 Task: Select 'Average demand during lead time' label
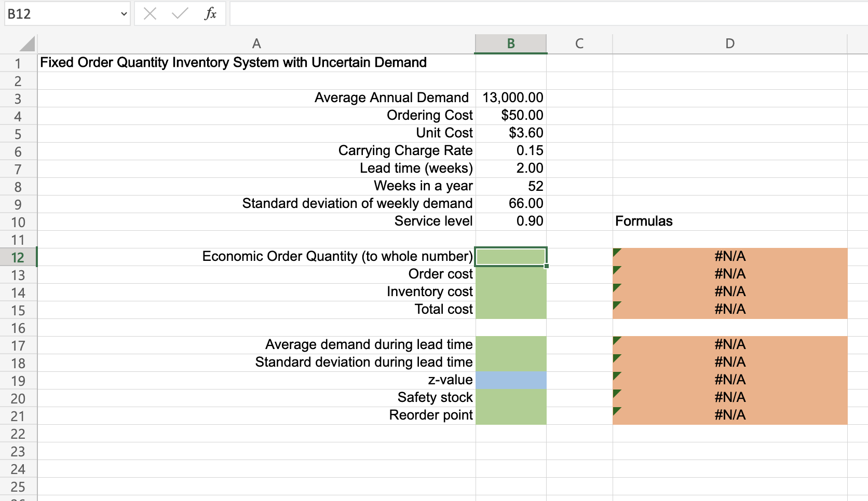256,345
